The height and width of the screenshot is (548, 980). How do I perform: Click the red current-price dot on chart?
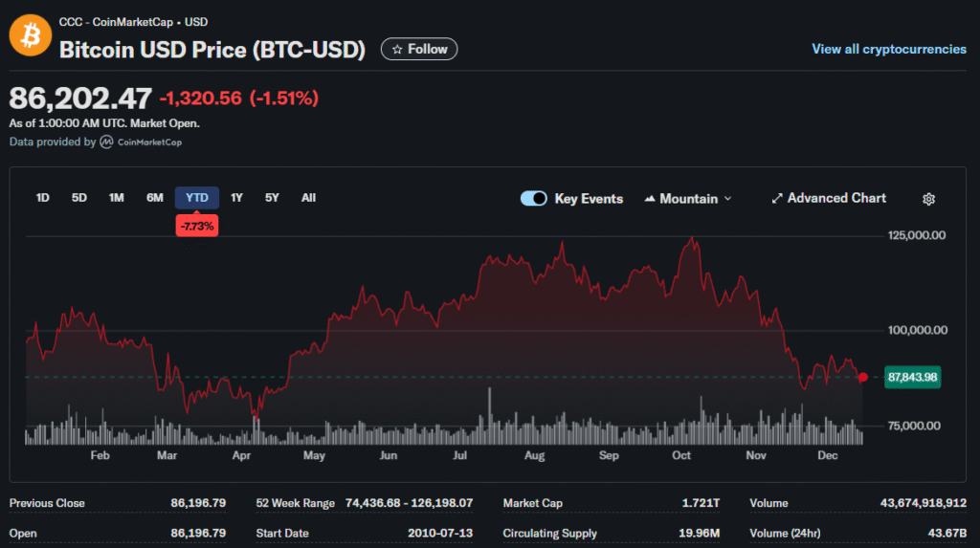863,377
